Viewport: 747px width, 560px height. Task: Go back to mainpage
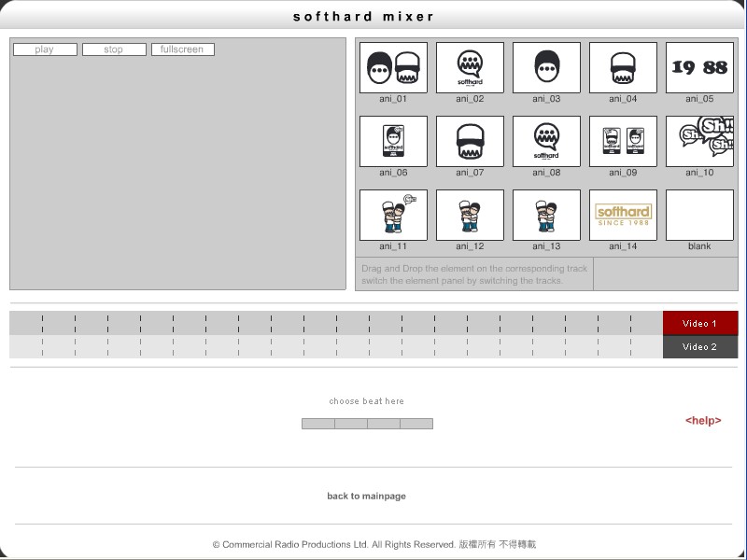[366, 497]
